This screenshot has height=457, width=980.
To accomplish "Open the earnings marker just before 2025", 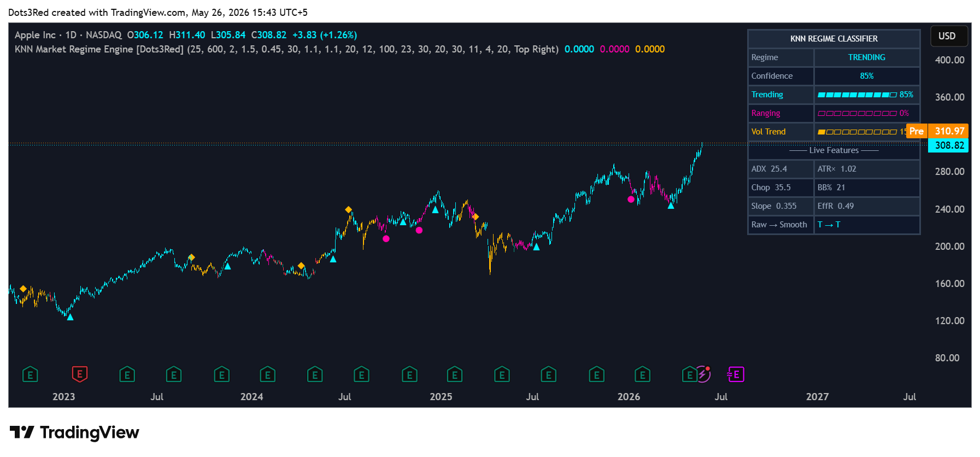I will click(x=409, y=374).
